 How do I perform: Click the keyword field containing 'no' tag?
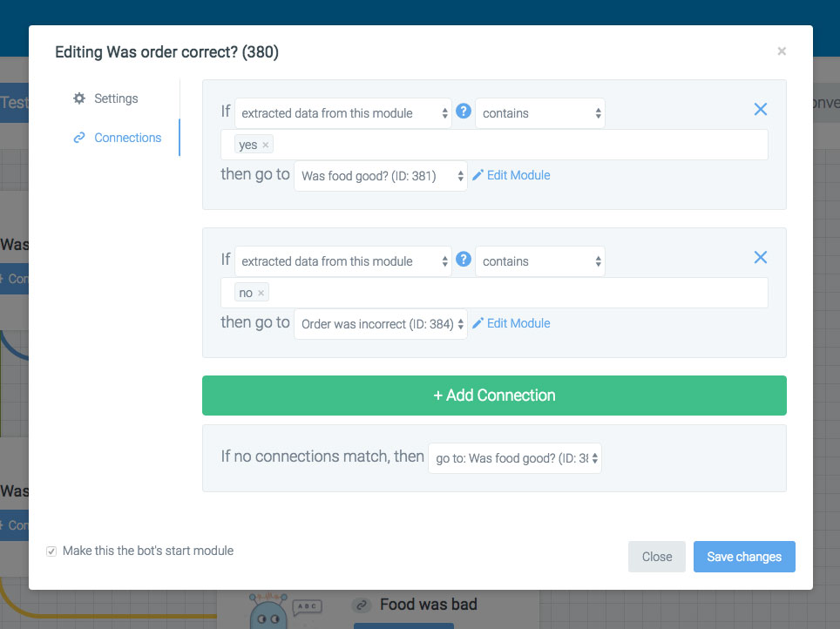(x=494, y=293)
